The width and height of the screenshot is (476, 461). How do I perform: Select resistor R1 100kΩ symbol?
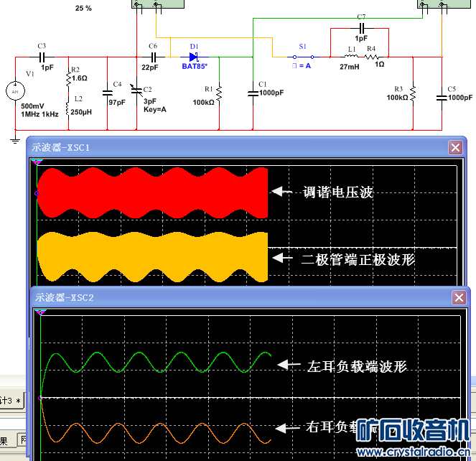point(219,93)
